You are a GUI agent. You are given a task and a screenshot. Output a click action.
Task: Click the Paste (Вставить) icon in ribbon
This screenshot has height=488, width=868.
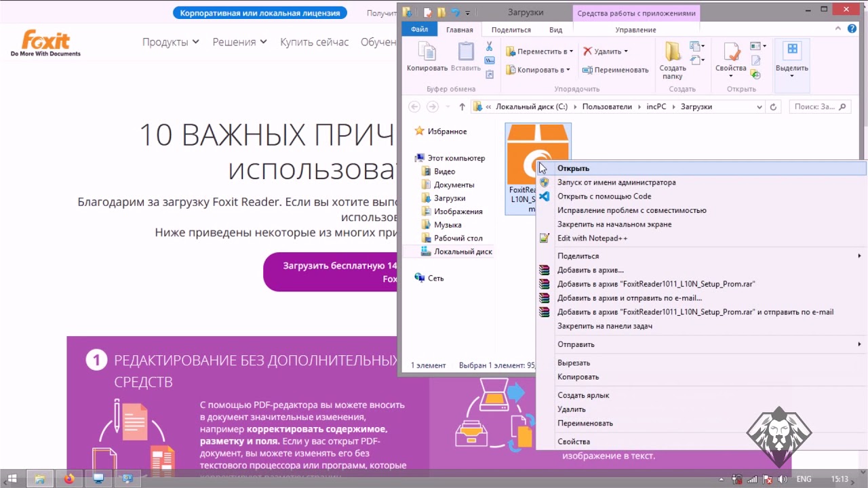click(x=466, y=52)
